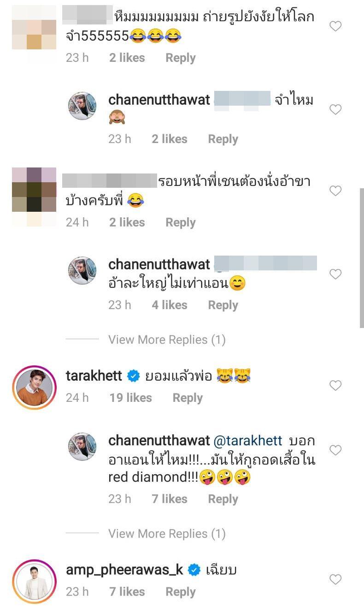The image size is (364, 615).
Task: Open the amp_pheerawas_k username
Action: [124, 570]
